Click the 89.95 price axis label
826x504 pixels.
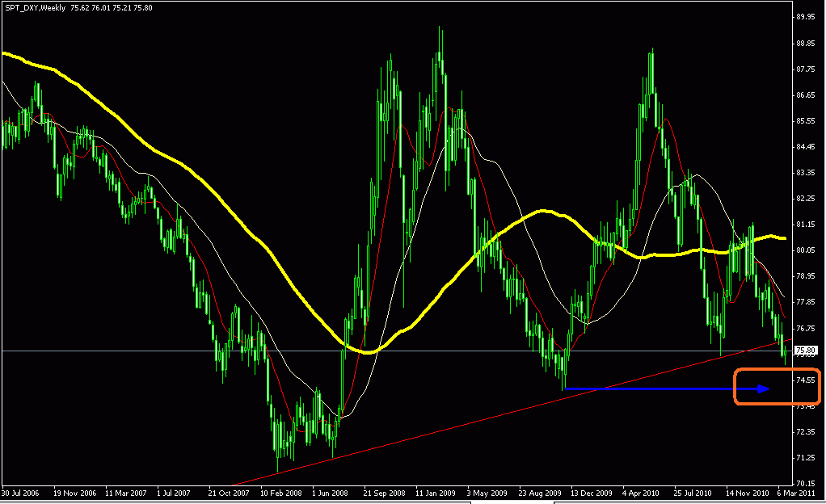tap(806, 17)
